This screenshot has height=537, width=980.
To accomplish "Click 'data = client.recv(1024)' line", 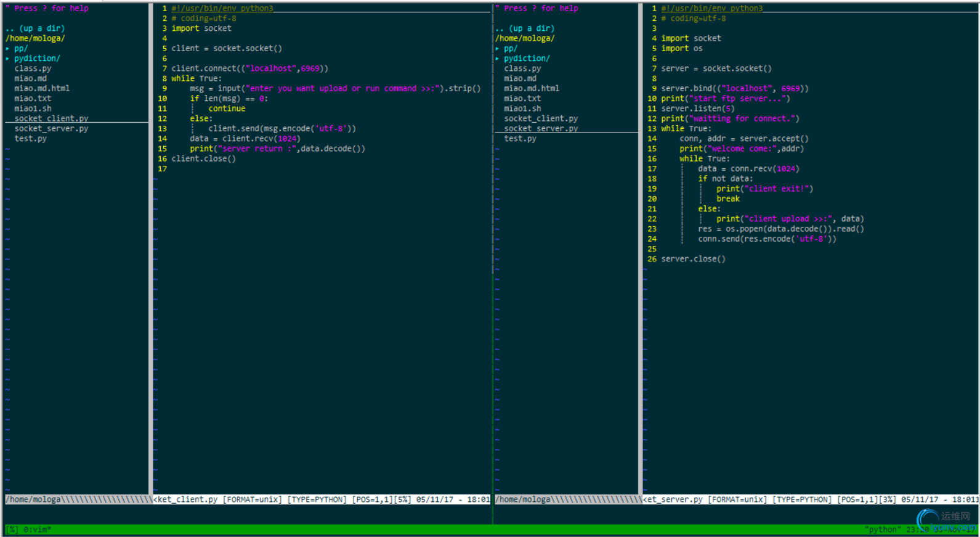I will 245,138.
